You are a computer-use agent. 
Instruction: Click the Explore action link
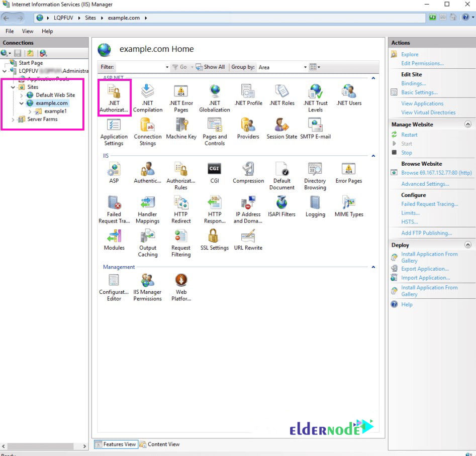pyautogui.click(x=410, y=55)
